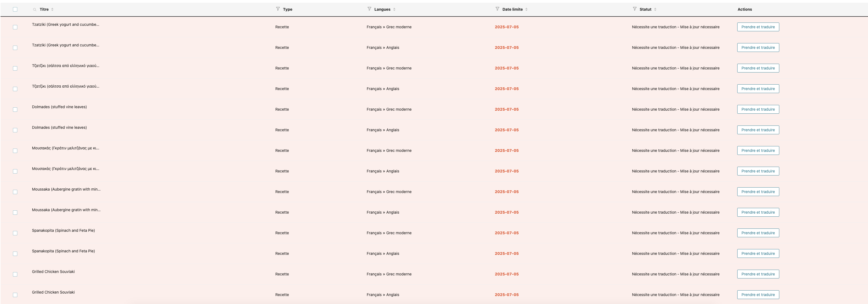868x304 pixels.
Task: Open Spanakopita (Spinach and Feta Pie) in Anglais row
Action: 63,251
